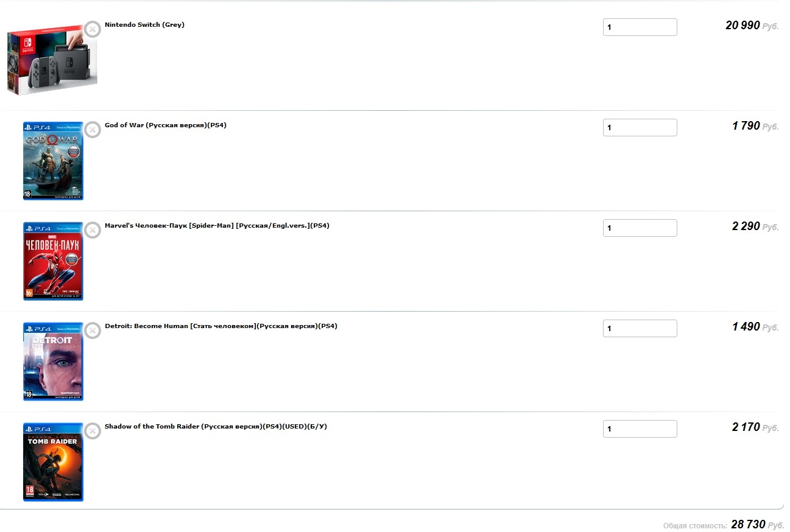The image size is (790, 532).
Task: Open the Detroit: Become Human title link
Action: [220, 326]
